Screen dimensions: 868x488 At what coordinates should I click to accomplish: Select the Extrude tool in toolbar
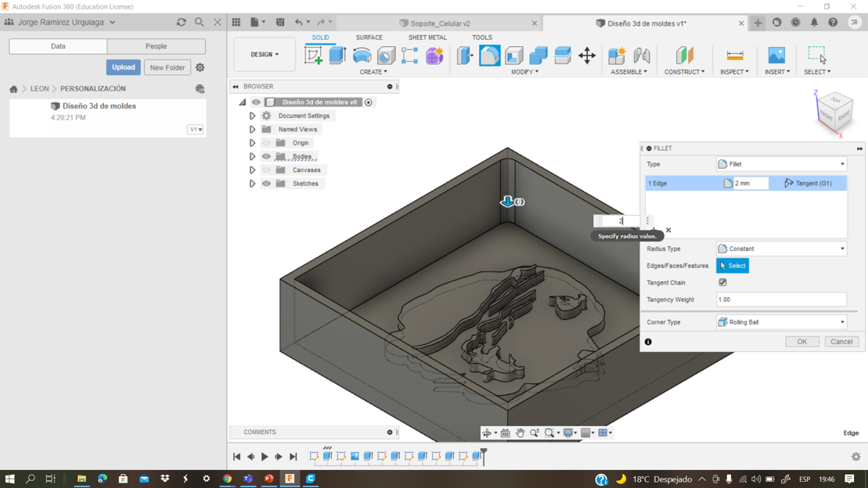click(337, 55)
